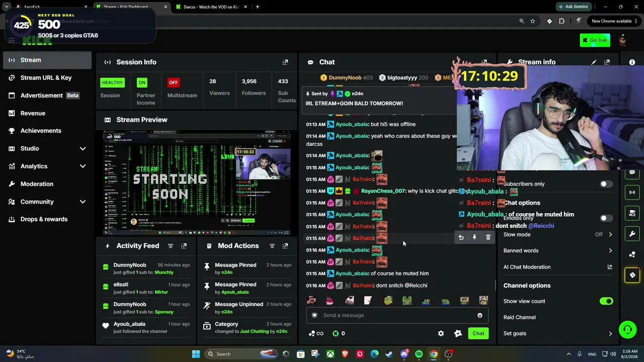Edit stream info with the pencil icon
Screen dimensions: 644x362
[x=594, y=62]
